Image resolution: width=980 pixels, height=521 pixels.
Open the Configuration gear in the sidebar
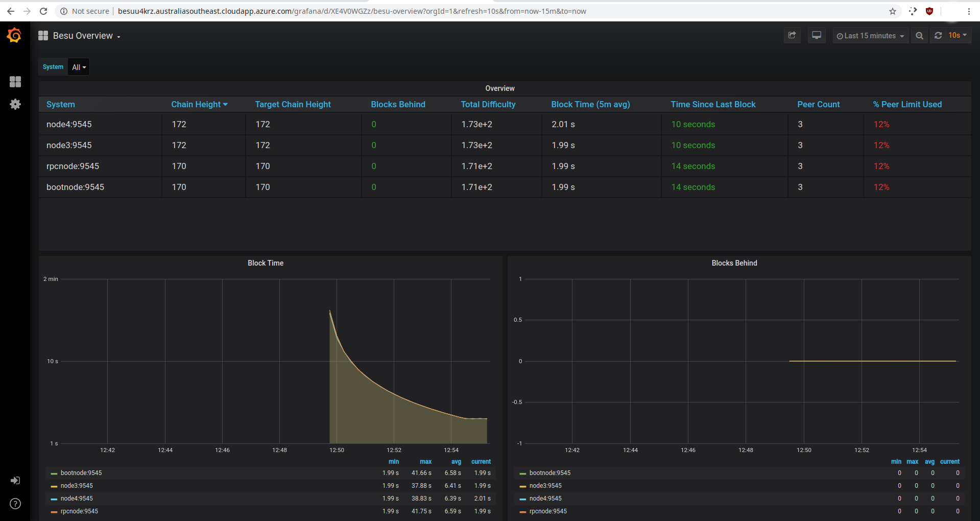click(15, 104)
